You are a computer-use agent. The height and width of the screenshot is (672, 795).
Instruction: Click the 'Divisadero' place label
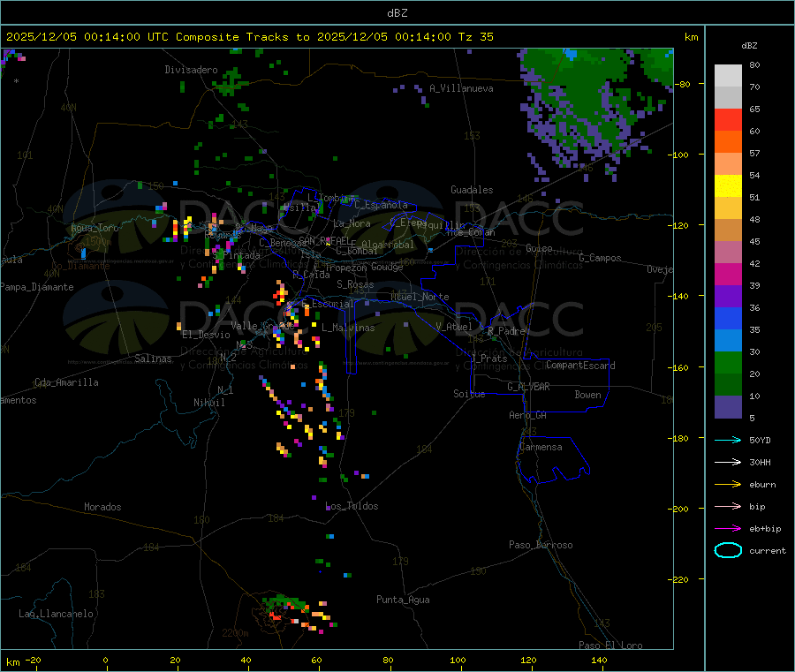(x=191, y=70)
